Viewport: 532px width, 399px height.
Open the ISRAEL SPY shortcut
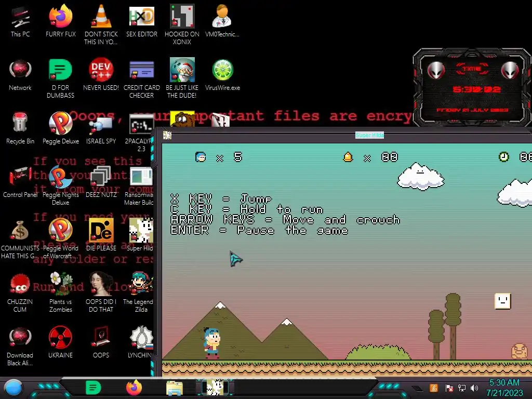(101, 128)
